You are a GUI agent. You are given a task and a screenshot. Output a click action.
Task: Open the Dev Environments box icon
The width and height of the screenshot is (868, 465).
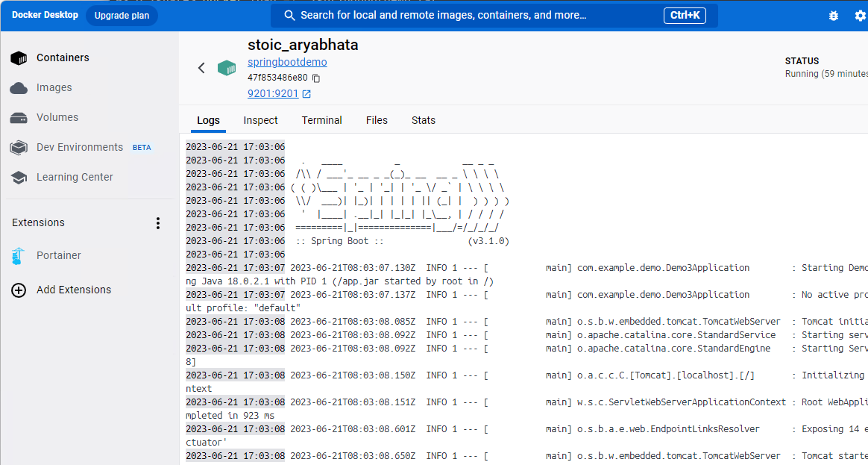pos(19,148)
